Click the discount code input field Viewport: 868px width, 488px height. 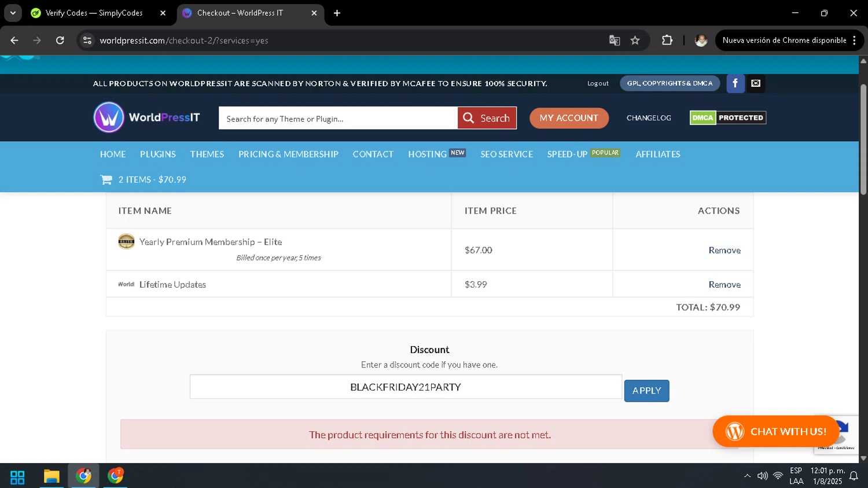(406, 387)
